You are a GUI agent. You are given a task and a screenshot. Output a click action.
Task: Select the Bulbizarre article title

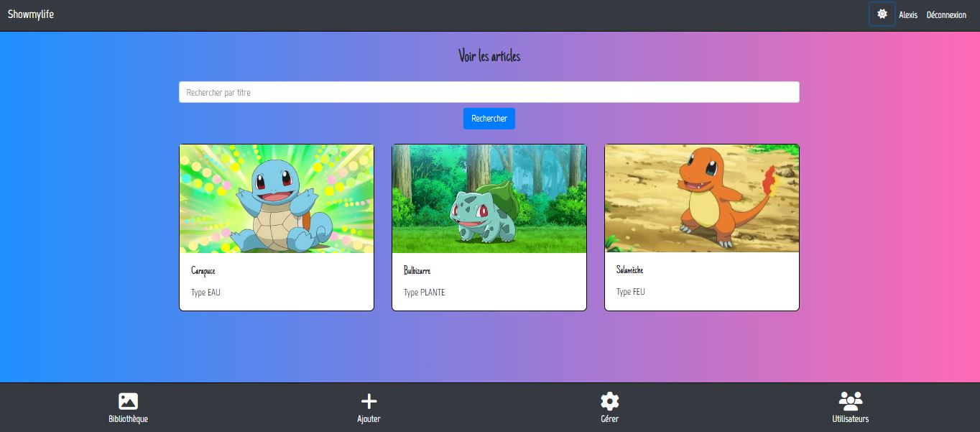(x=417, y=271)
